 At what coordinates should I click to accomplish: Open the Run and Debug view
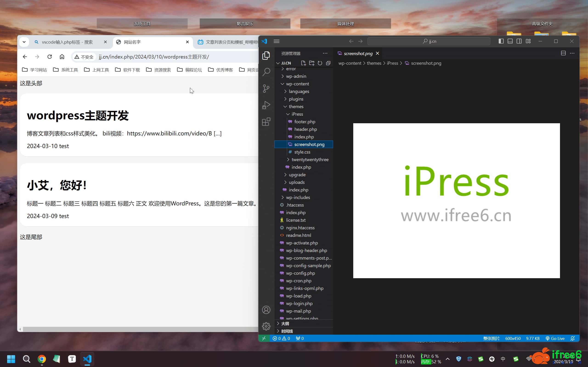pyautogui.click(x=266, y=105)
